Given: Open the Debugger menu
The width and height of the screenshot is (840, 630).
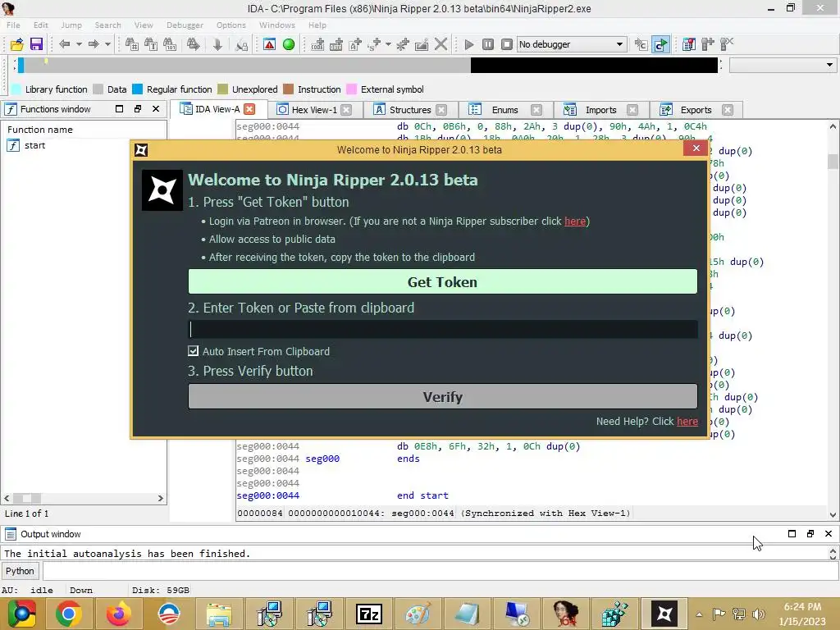Looking at the screenshot, I should coord(185,25).
